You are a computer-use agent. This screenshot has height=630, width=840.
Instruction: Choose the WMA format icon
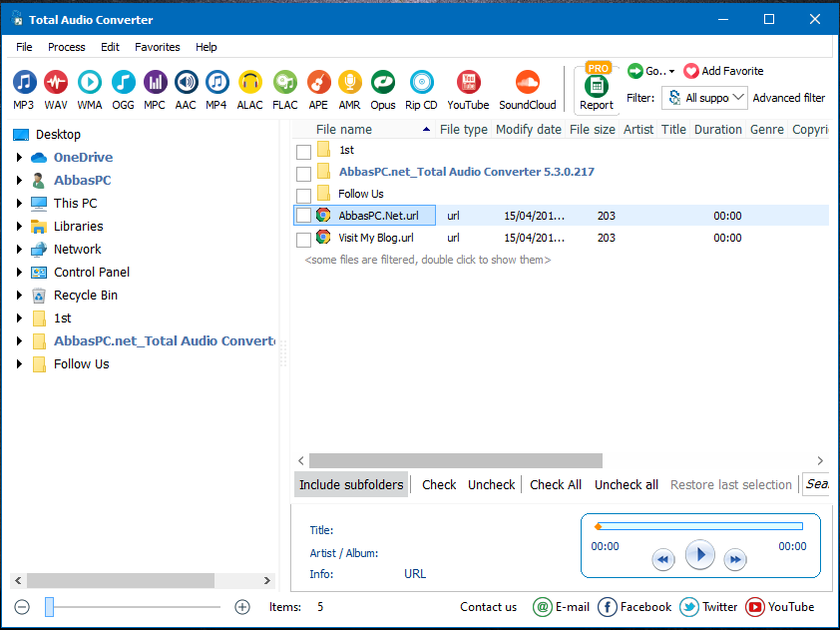click(90, 83)
